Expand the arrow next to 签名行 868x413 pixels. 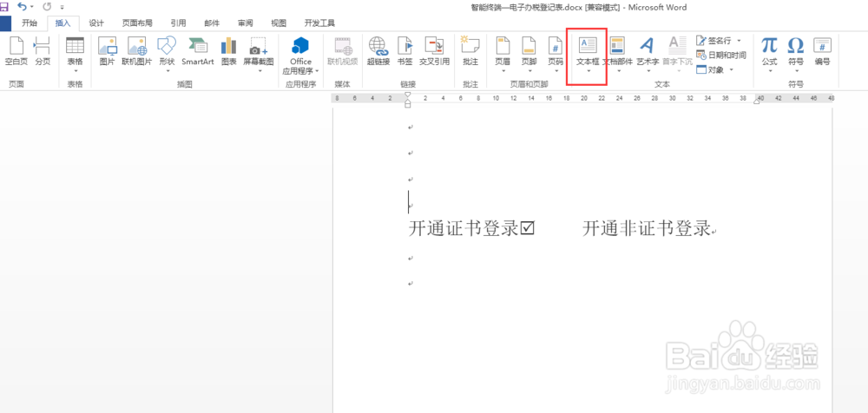coord(739,41)
